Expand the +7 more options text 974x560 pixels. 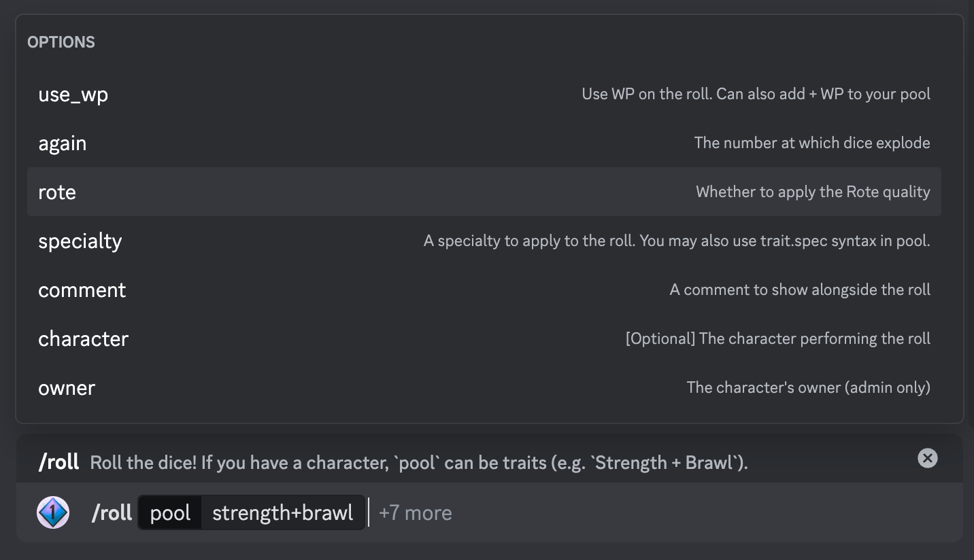coord(415,512)
